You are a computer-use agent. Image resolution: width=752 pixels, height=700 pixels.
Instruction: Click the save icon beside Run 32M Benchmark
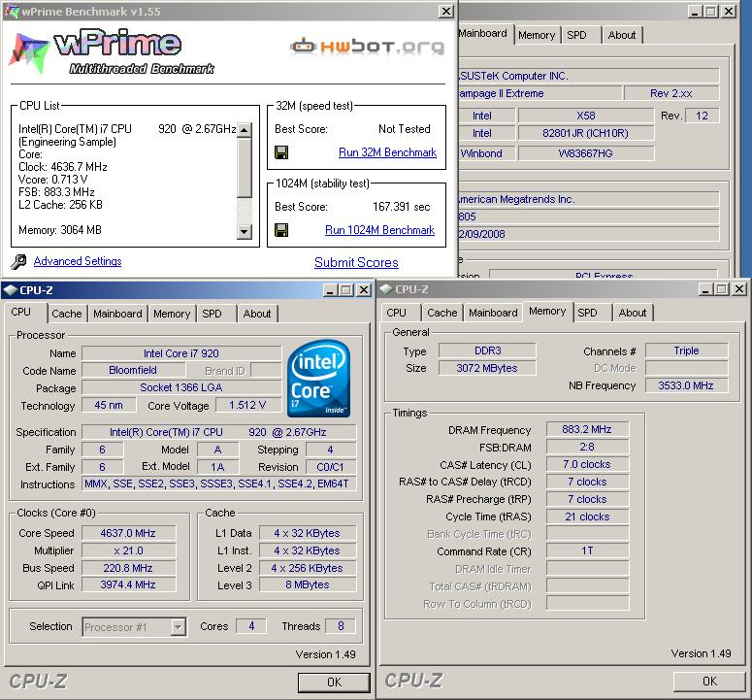point(281,152)
